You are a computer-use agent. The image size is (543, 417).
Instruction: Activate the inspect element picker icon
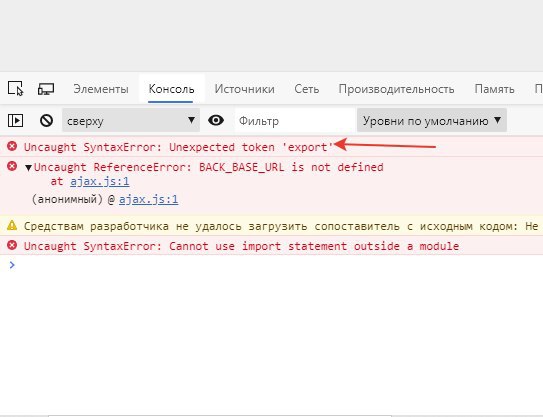click(x=16, y=89)
